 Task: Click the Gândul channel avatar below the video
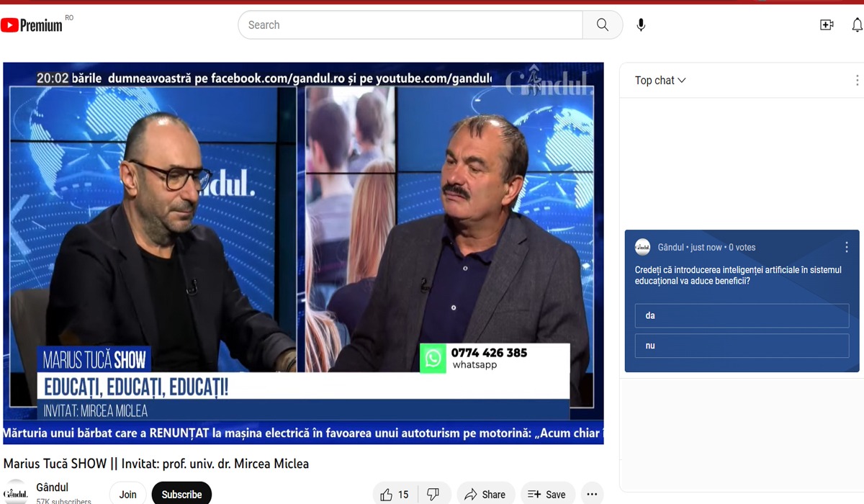(16, 493)
